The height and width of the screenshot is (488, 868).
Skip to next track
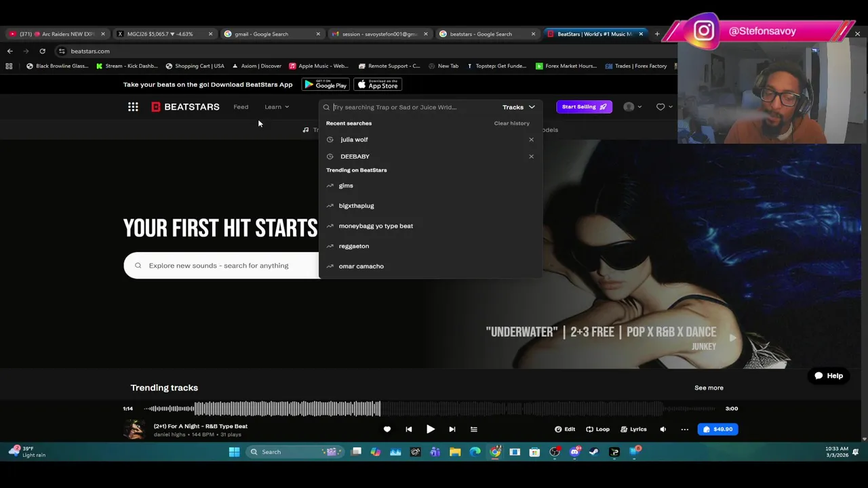[452, 429]
